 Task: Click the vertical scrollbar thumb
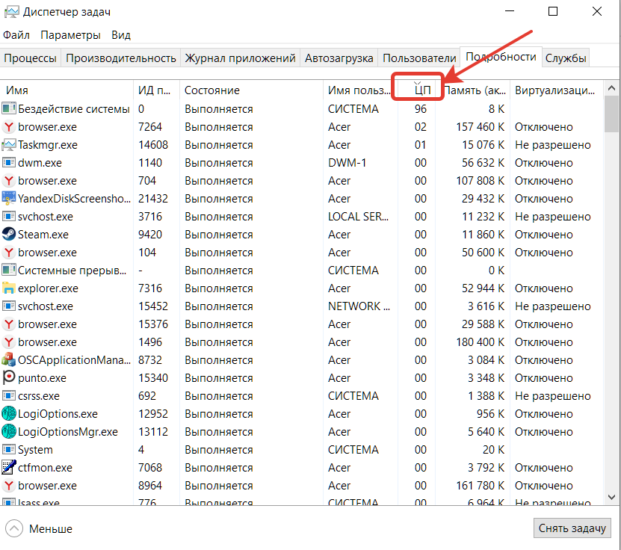[612, 114]
